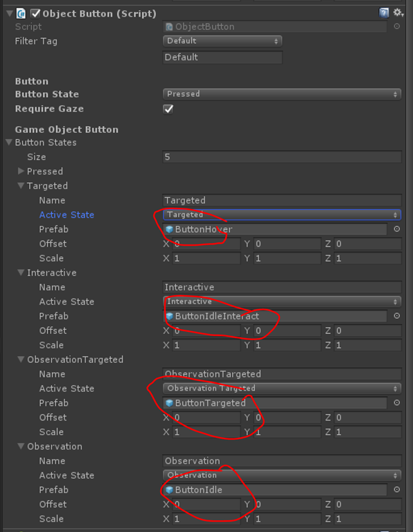Image resolution: width=413 pixels, height=532 pixels.
Task: Open object picker beside ObjectButton script field
Action: coord(396,26)
